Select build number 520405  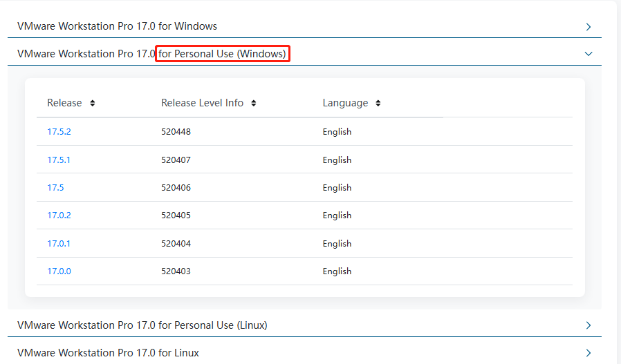click(x=176, y=215)
